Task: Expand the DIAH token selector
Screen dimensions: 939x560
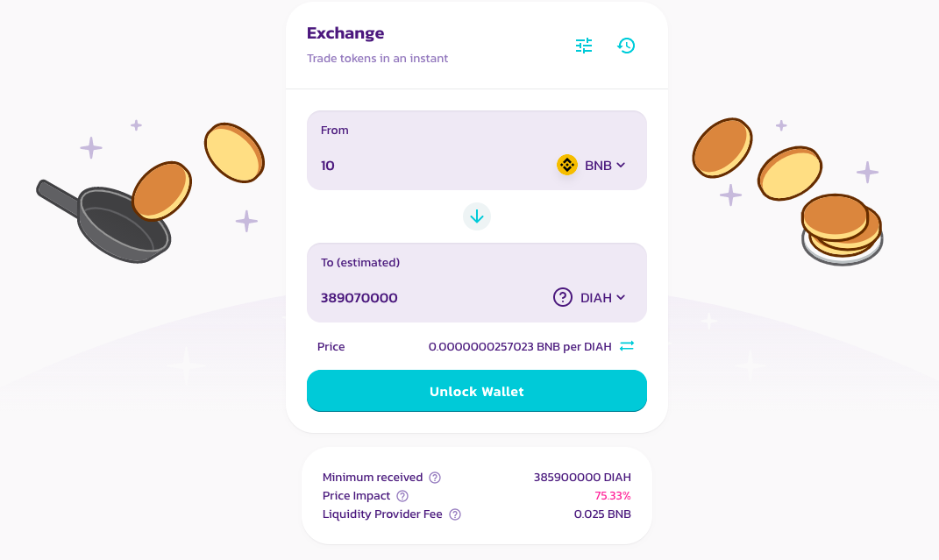Action: coord(589,297)
